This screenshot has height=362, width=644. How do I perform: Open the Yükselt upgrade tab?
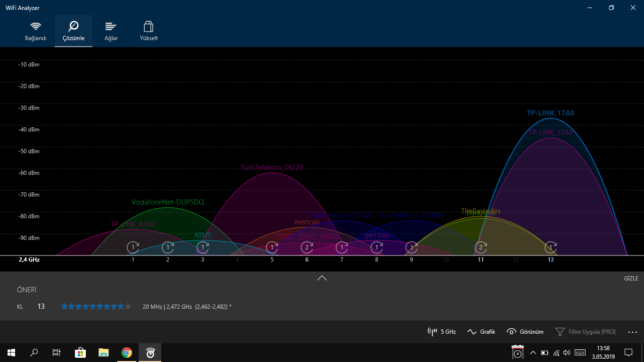(x=149, y=31)
